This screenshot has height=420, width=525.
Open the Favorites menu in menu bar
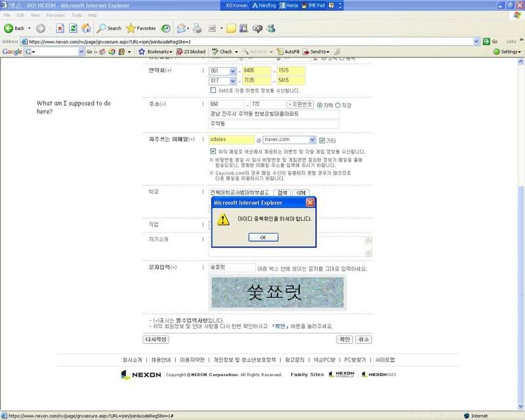click(55, 14)
